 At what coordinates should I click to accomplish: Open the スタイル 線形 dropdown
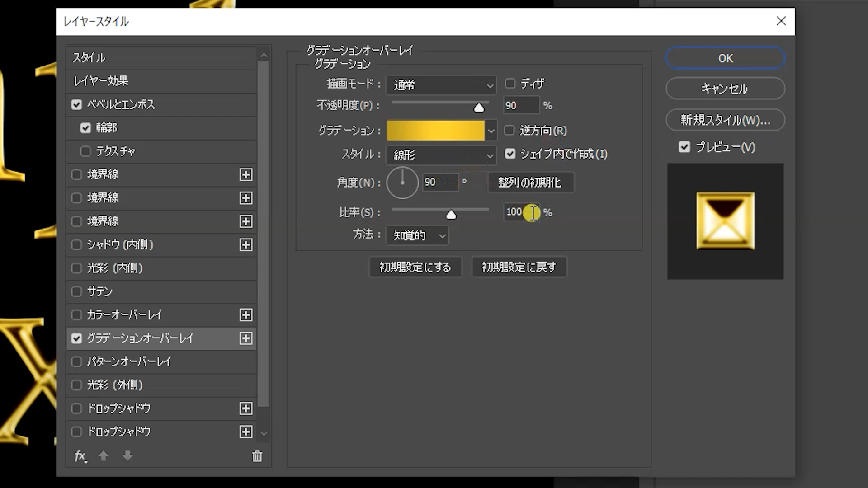(441, 155)
